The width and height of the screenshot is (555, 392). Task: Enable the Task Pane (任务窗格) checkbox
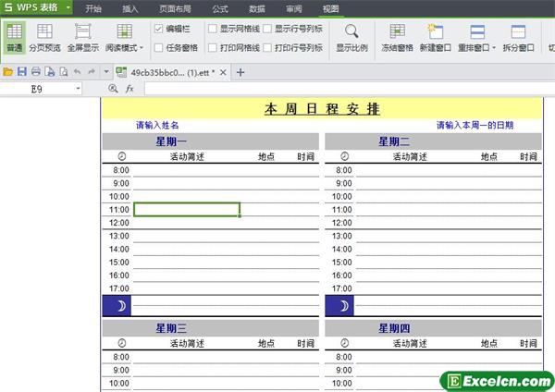tap(159, 47)
